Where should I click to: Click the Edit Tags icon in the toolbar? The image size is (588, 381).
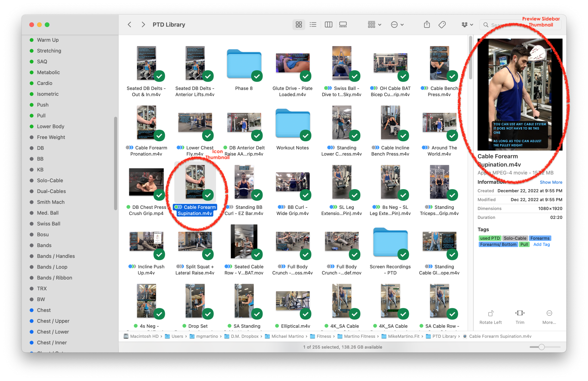(x=442, y=24)
